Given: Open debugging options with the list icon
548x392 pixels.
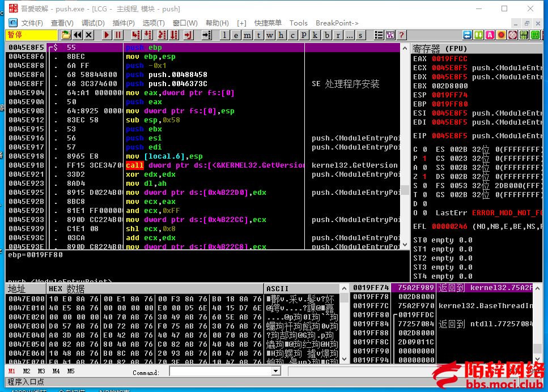Looking at the screenshot, I should pos(379,35).
